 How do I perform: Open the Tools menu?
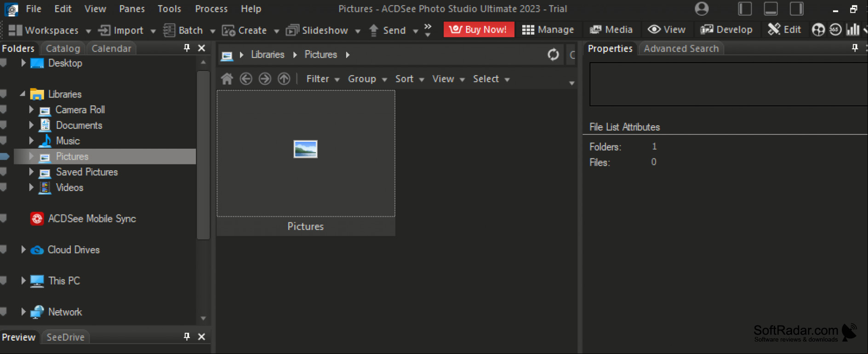click(169, 9)
